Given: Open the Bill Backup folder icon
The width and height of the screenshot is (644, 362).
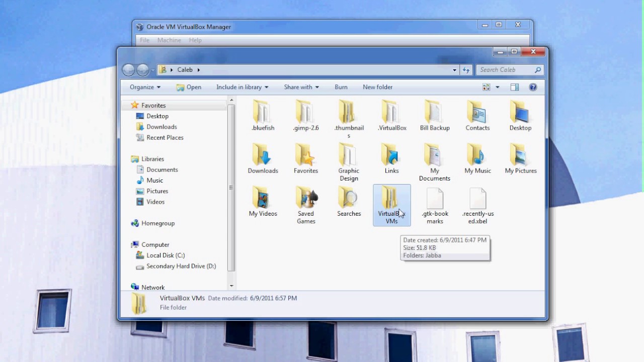Looking at the screenshot, I should tap(434, 111).
